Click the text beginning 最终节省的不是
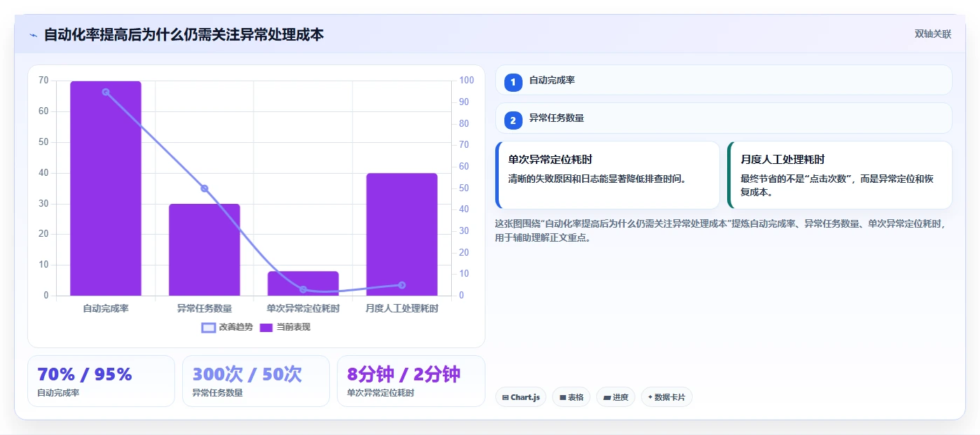Image resolution: width=980 pixels, height=435 pixels. click(x=837, y=185)
